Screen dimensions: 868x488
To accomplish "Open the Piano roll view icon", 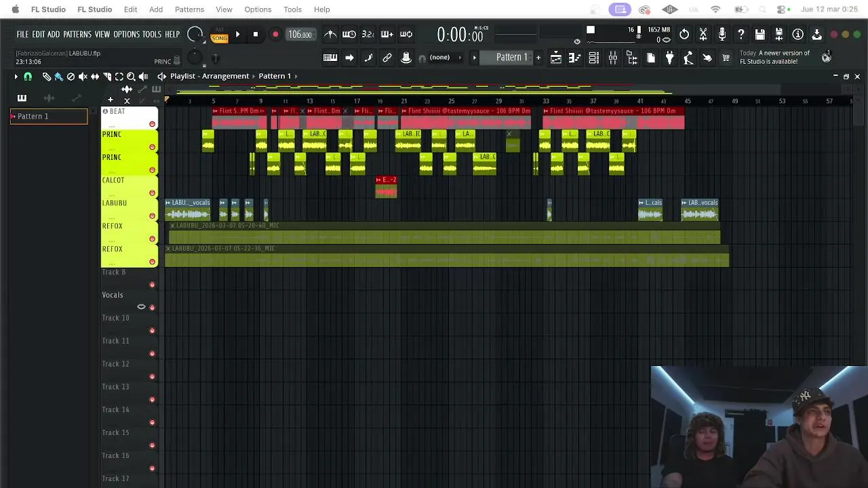I will (x=574, y=58).
